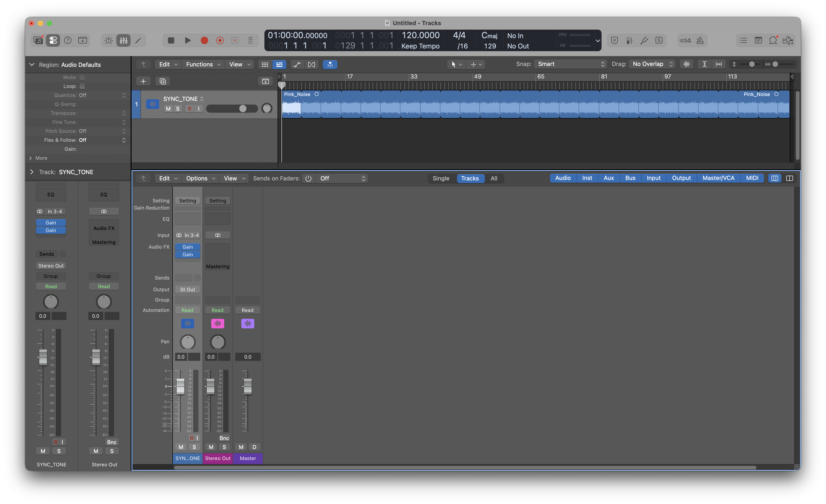
Task: Open Sends on Faders Off dropdown
Action: click(x=342, y=178)
